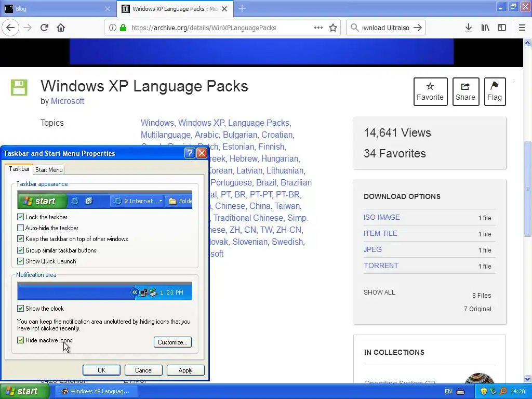
Task: Click the Hungarian topic link
Action: pos(280,158)
